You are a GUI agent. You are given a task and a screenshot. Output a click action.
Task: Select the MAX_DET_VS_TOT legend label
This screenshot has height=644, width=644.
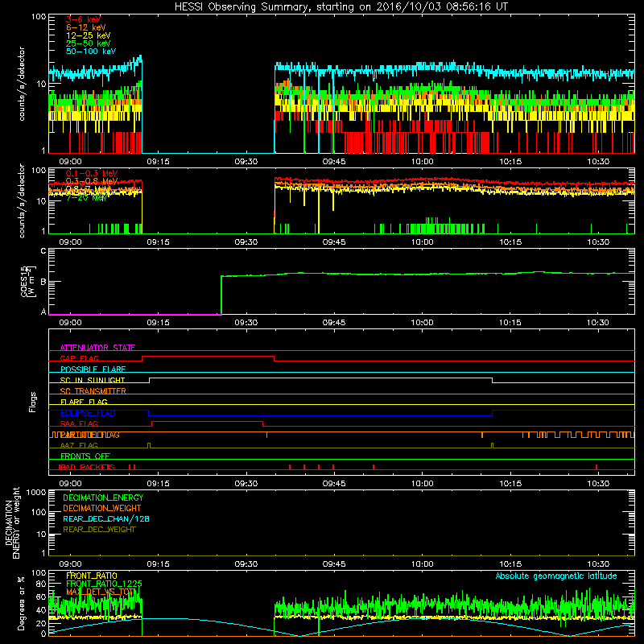pos(100,592)
